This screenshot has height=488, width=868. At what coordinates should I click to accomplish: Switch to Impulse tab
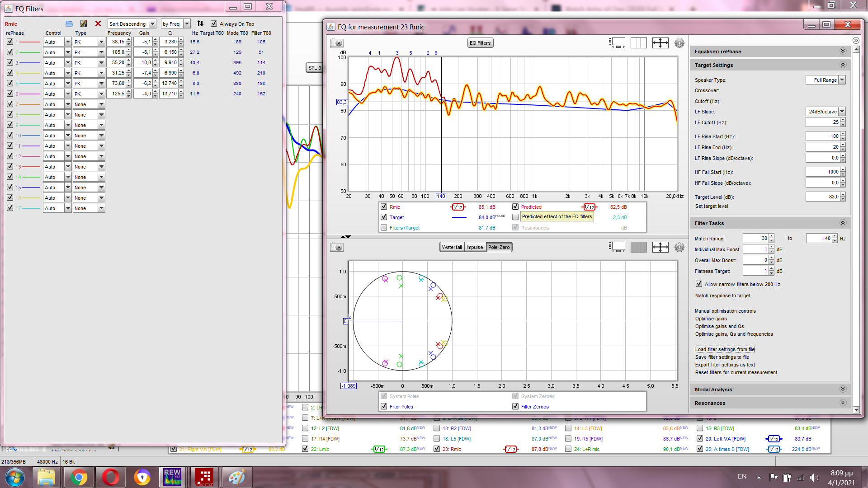(x=475, y=247)
